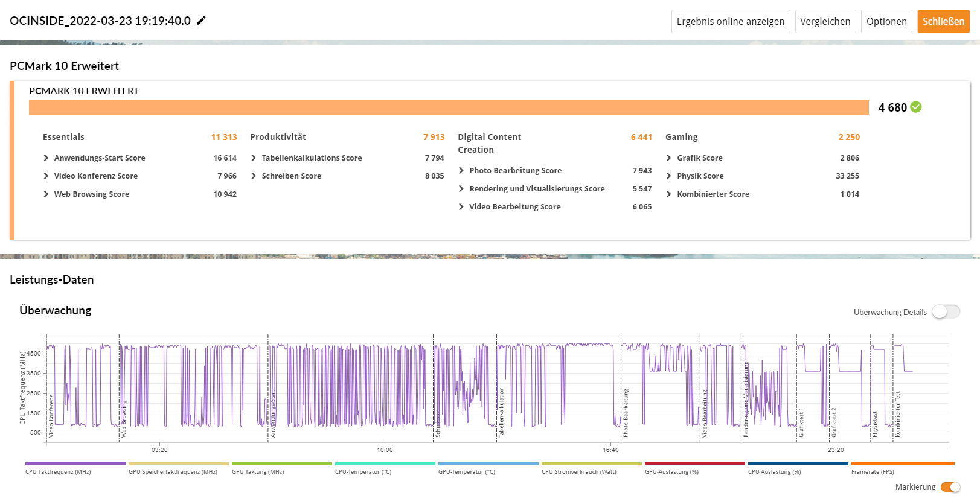
Task: Select CPU Auslastung (%) legend swatch
Action: tap(798, 464)
